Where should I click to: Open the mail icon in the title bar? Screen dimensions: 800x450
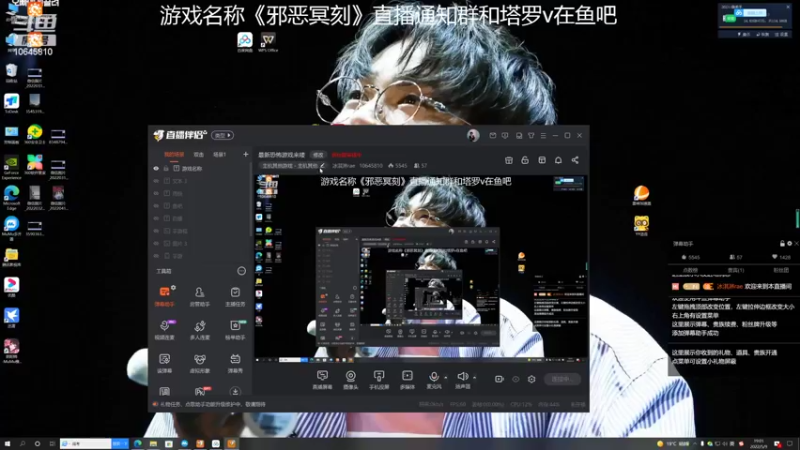click(492, 136)
